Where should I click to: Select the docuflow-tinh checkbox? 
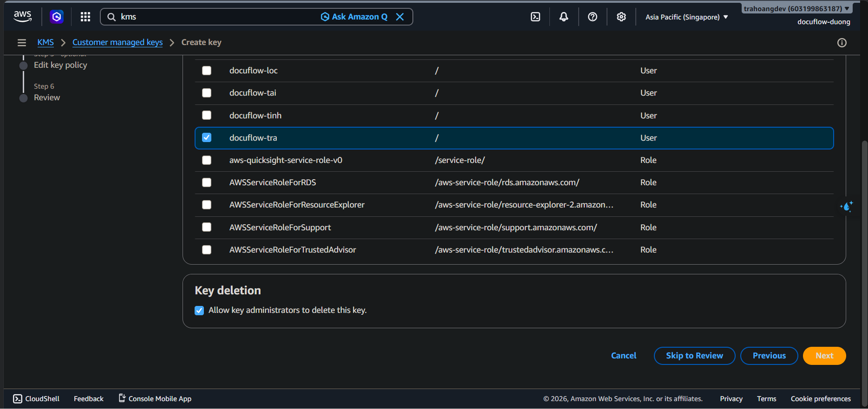[x=207, y=115]
